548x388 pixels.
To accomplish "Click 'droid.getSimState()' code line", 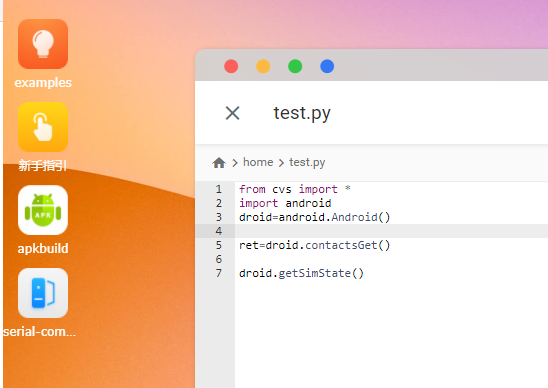I will pos(301,273).
